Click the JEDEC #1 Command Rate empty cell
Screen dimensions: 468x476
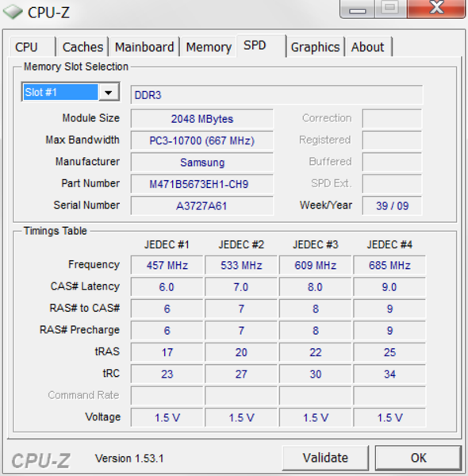pos(167,396)
